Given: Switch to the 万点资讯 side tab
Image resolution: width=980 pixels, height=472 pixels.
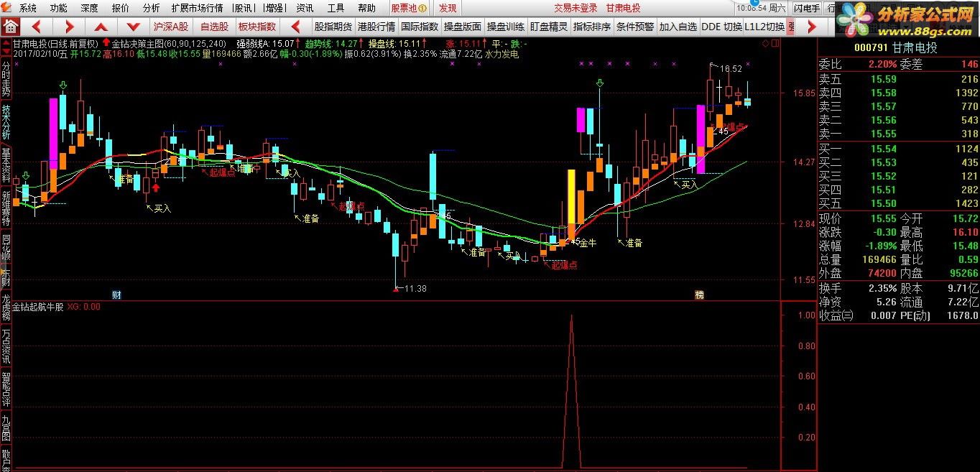Looking at the screenshot, I should click(6, 346).
